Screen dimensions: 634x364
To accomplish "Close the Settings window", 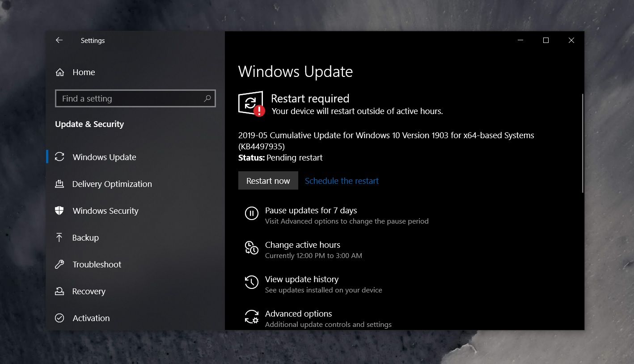I will coord(571,40).
